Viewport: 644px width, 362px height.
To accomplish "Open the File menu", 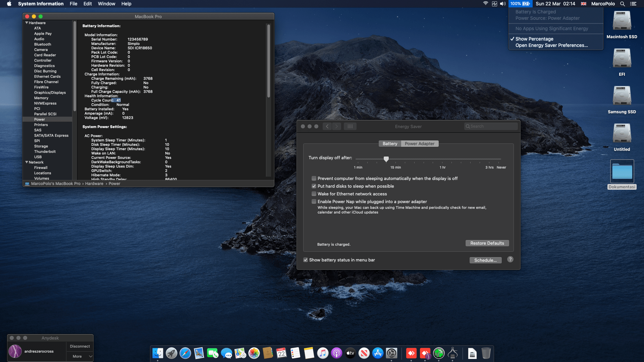I will [73, 4].
